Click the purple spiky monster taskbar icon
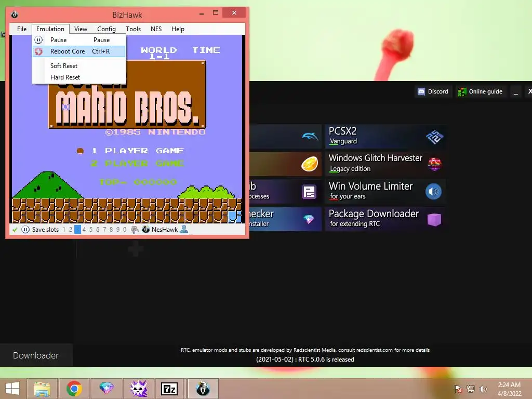This screenshot has width=532, height=399. pos(139,389)
